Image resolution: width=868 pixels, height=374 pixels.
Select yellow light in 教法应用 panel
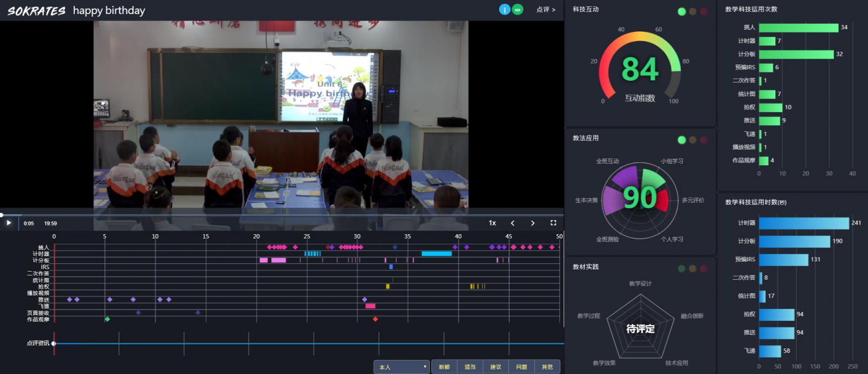pyautogui.click(x=693, y=140)
